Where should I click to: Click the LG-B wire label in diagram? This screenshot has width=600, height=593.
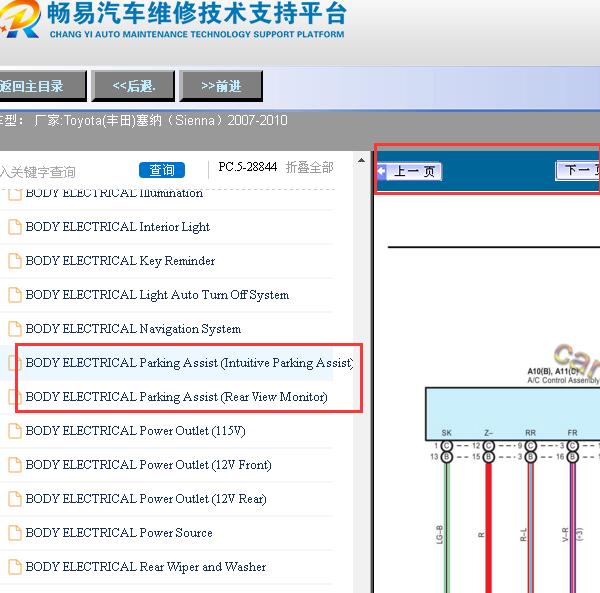(439, 534)
